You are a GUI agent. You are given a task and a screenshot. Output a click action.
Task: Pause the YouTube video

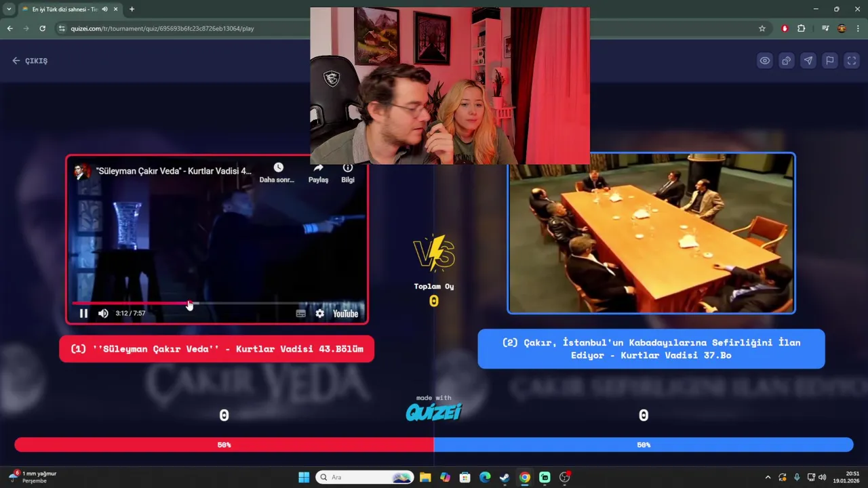tap(83, 313)
